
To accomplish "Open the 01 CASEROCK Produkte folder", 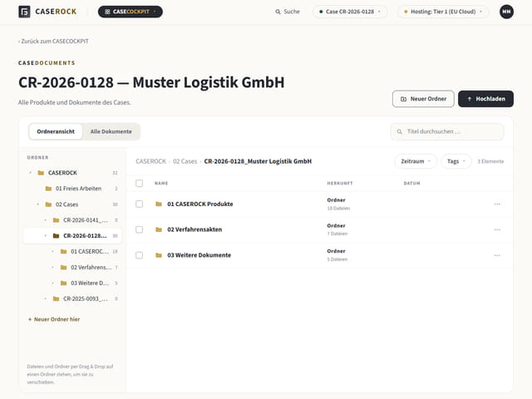I will (x=200, y=204).
